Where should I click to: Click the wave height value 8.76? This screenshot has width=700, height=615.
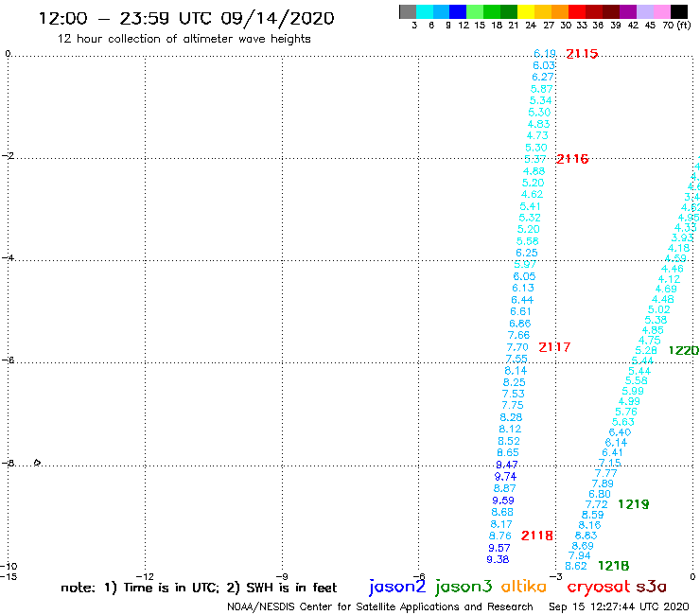(500, 536)
